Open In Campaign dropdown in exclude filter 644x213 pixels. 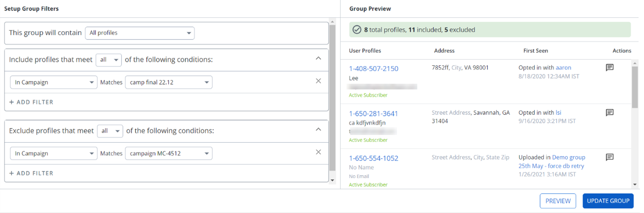click(x=54, y=154)
